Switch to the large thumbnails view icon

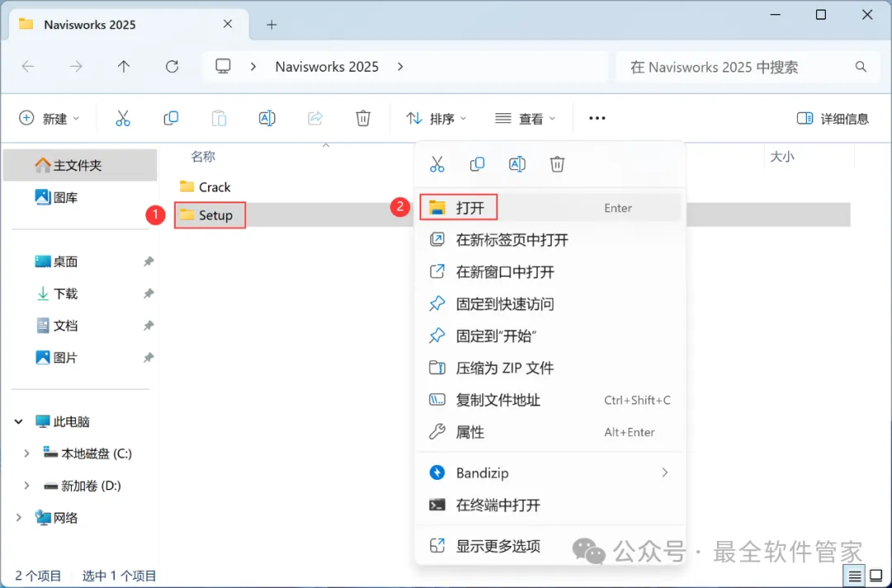(876, 576)
